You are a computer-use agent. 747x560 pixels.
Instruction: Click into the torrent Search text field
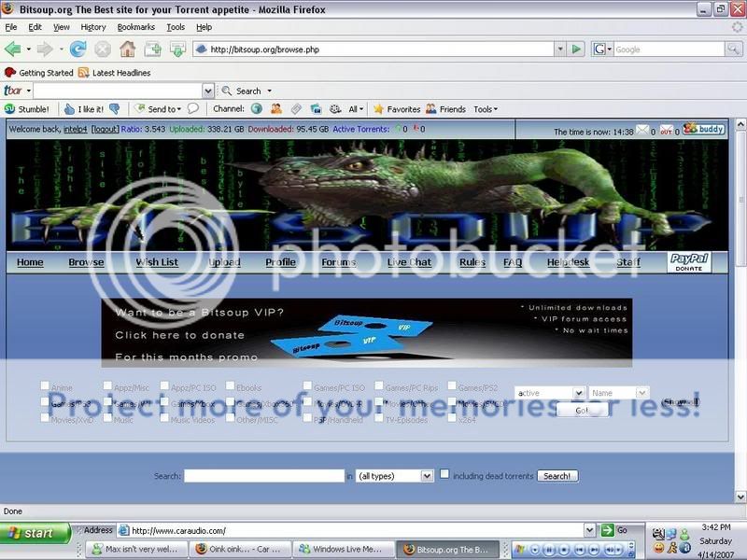[x=264, y=476]
